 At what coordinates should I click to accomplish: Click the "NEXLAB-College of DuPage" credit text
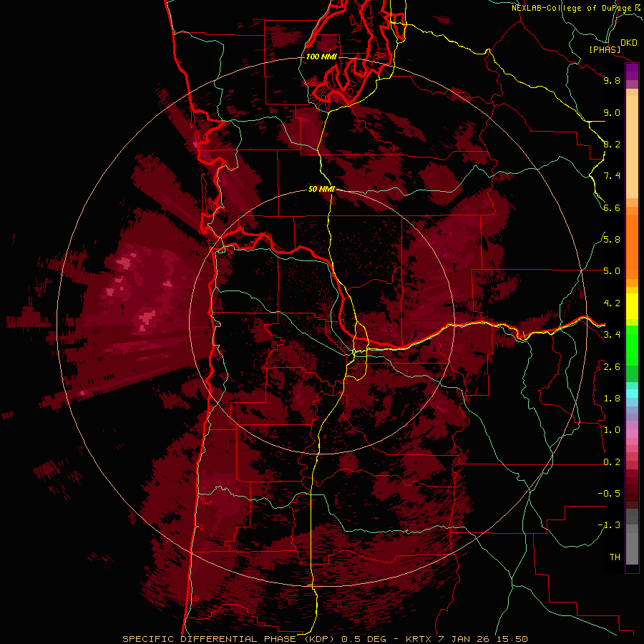tap(572, 8)
